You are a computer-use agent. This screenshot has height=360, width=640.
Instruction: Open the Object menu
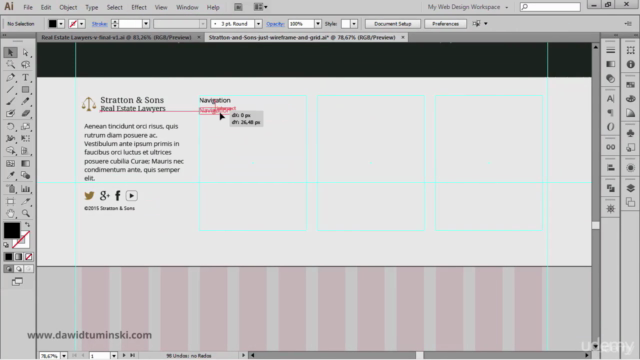pos(68,7)
